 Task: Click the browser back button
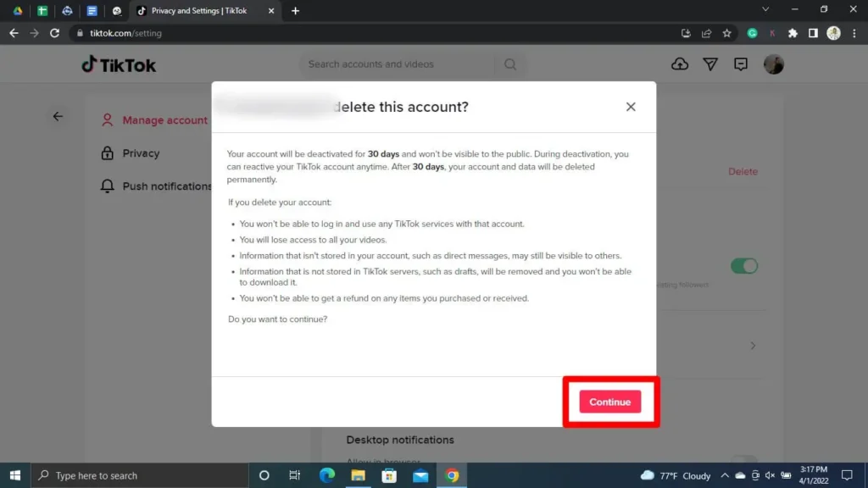pyautogui.click(x=14, y=33)
